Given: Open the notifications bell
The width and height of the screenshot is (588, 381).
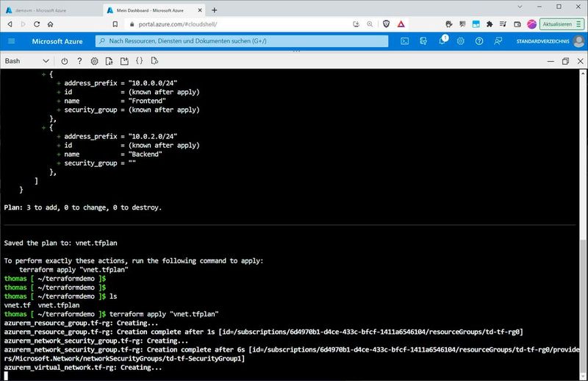Looking at the screenshot, I should click(x=442, y=40).
